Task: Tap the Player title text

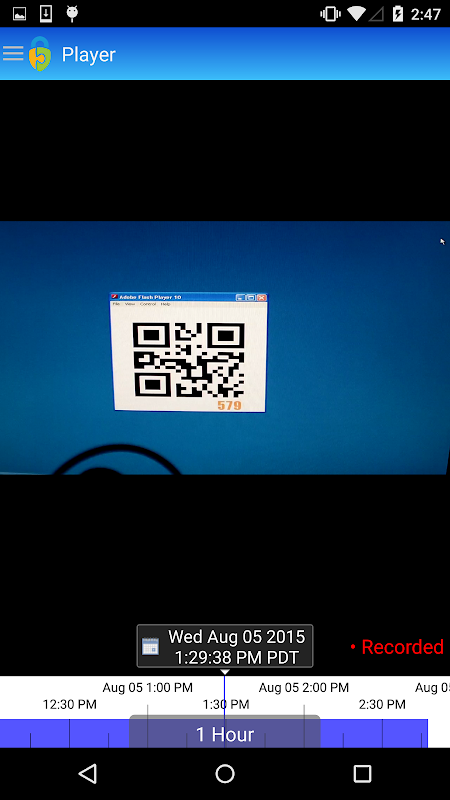Action: pyautogui.click(x=89, y=55)
